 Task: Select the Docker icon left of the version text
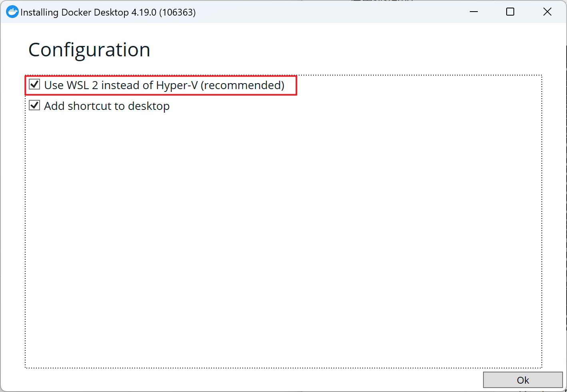pos(12,12)
